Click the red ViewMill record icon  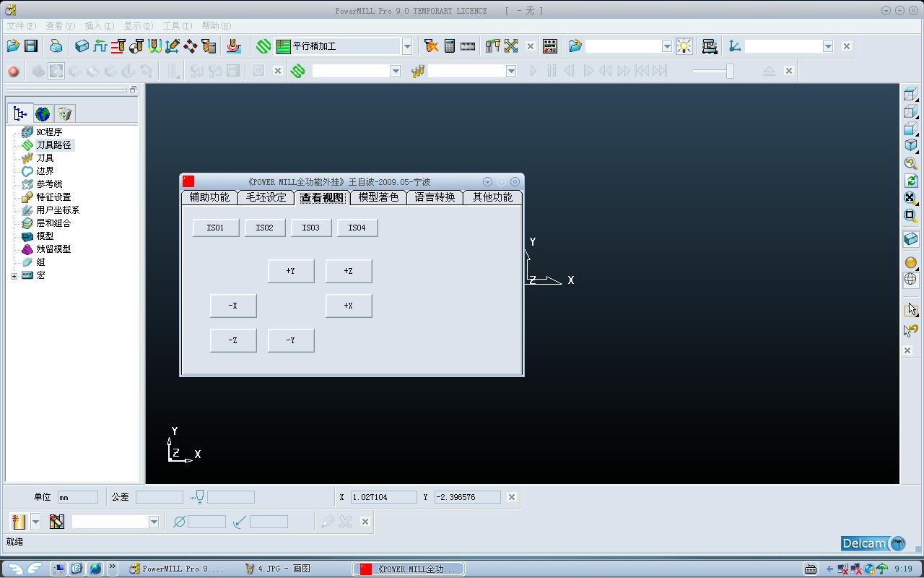point(13,71)
